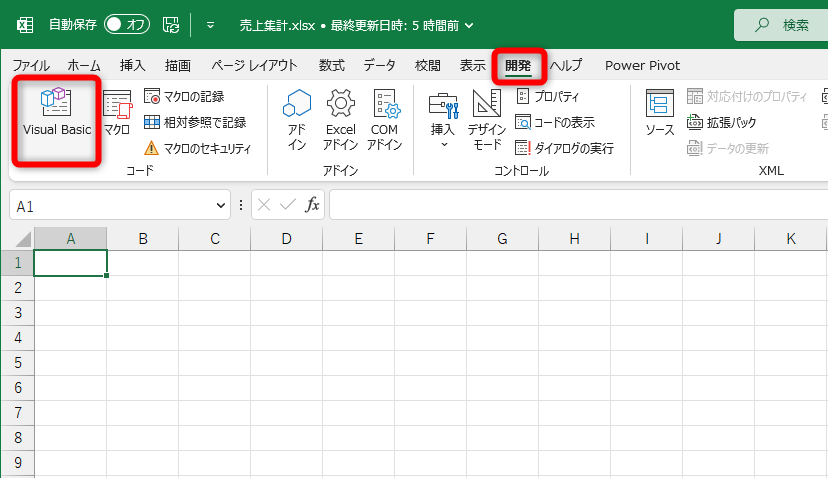Select column D header
828x478 pixels.
coord(286,239)
